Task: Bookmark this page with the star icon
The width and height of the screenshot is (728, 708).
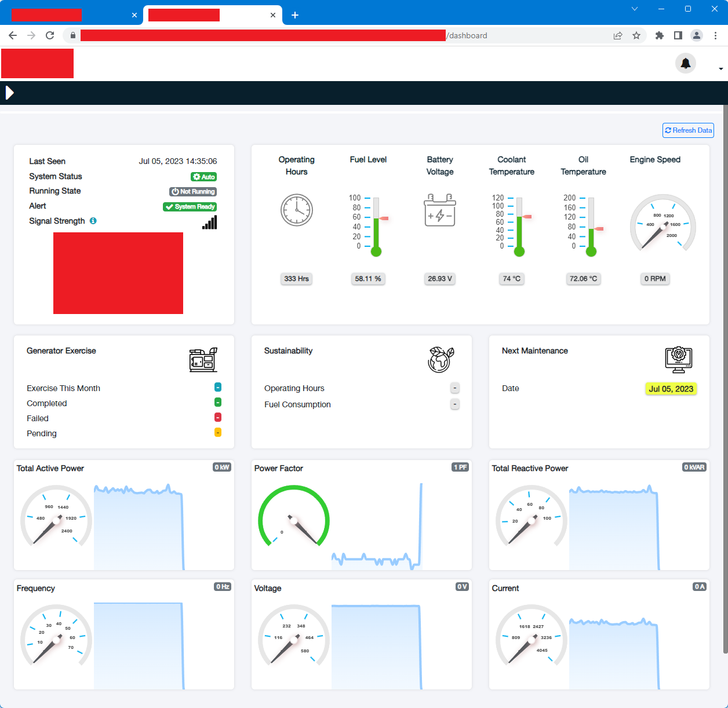Action: [636, 35]
